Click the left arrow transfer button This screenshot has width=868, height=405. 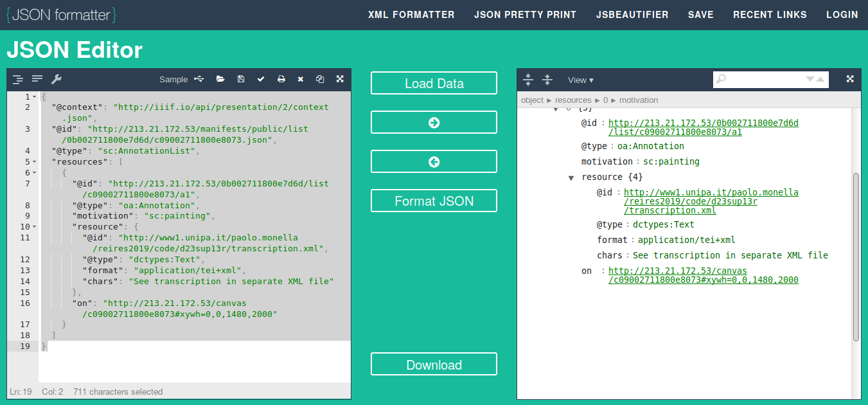[x=434, y=161]
